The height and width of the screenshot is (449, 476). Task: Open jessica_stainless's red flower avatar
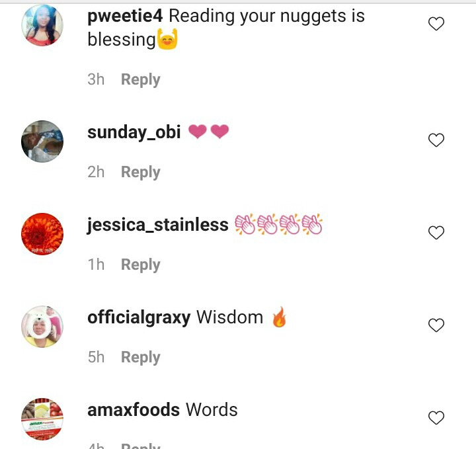42,234
